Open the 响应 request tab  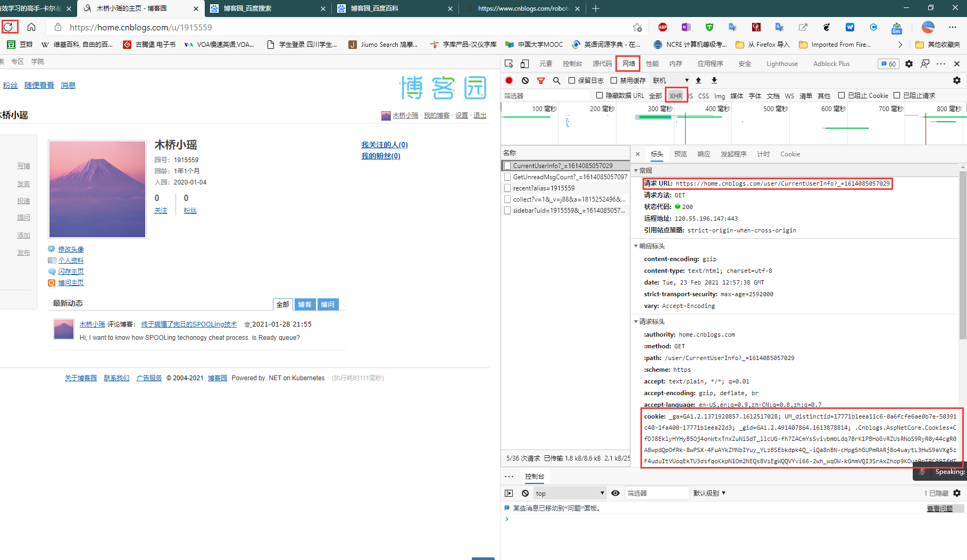point(704,154)
